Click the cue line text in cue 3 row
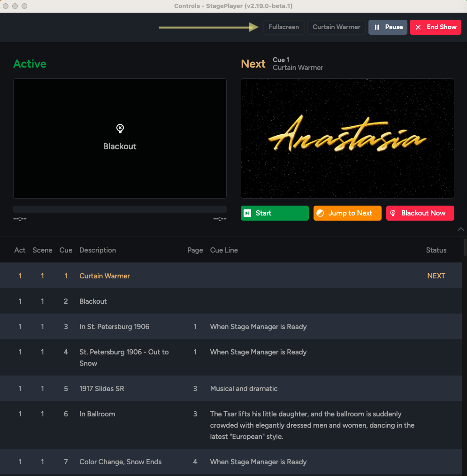 tap(258, 327)
